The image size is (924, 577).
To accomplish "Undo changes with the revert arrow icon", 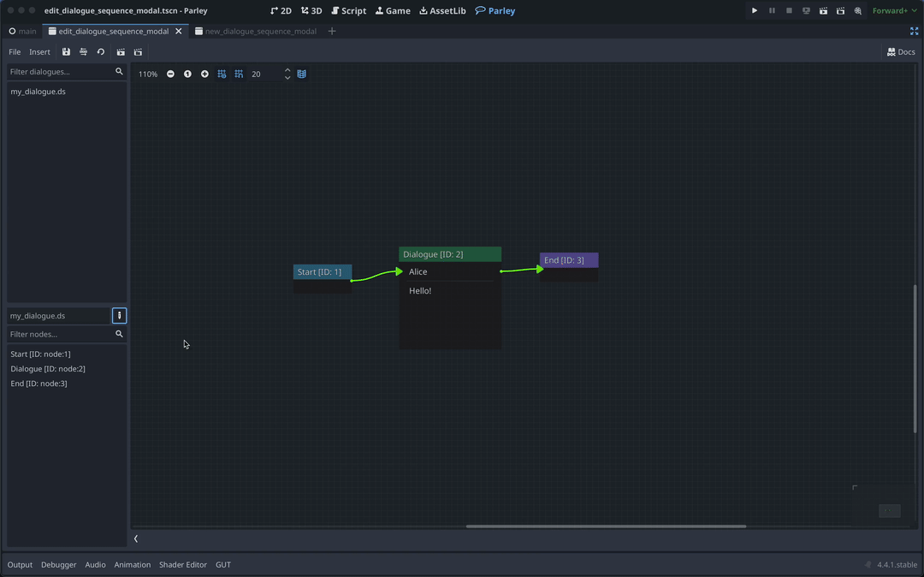I will 100,51.
